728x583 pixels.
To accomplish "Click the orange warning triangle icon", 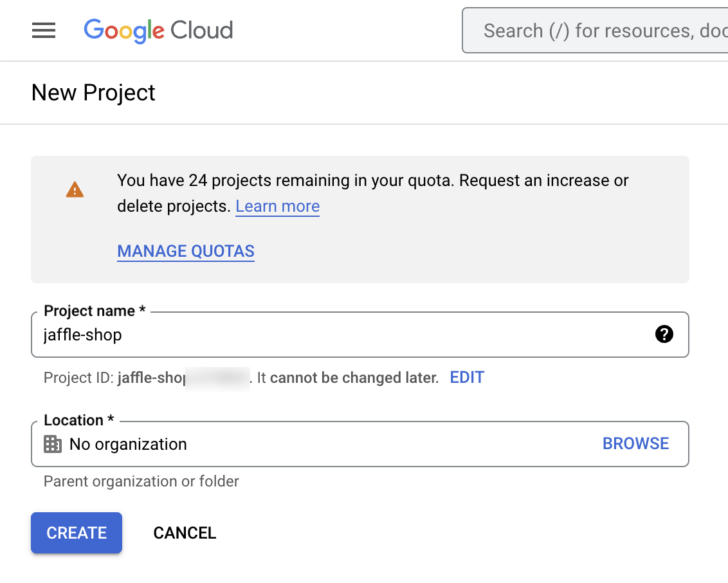I will coord(75,190).
